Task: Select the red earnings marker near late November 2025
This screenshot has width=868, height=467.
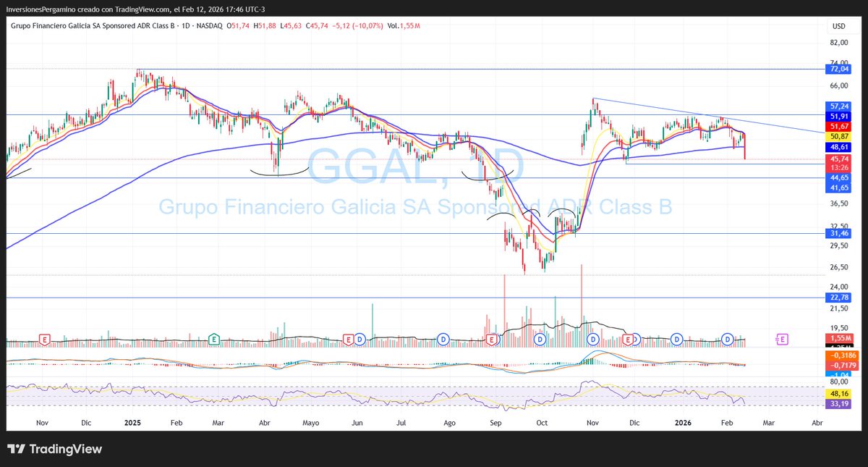Action: point(629,340)
